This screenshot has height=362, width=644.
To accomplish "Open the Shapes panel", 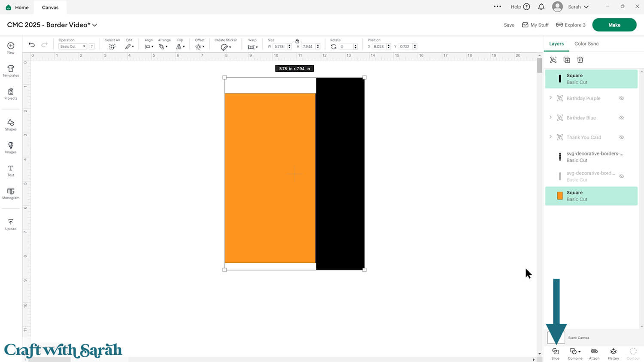I will click(11, 125).
